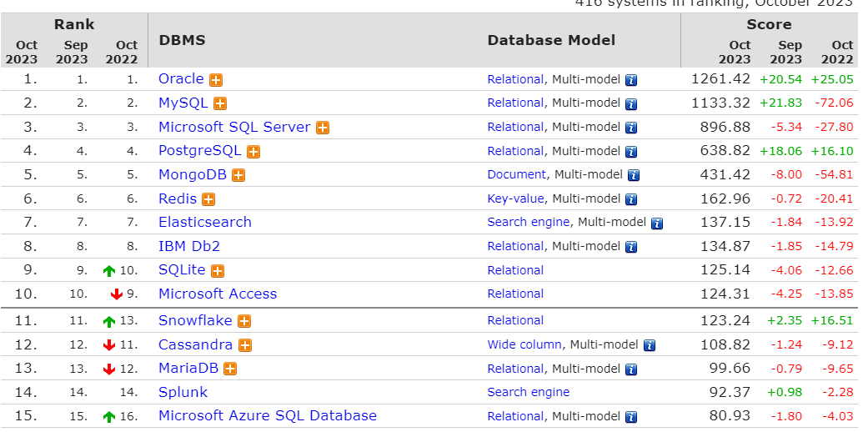Viewport: 868px width, 432px height.
Task: Click the plus icon beside MariaDB
Action: 230,369
